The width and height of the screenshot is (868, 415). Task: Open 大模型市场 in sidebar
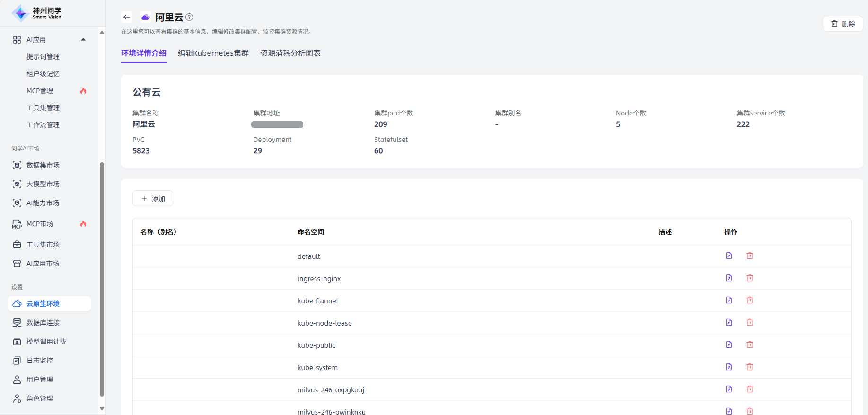(x=43, y=184)
